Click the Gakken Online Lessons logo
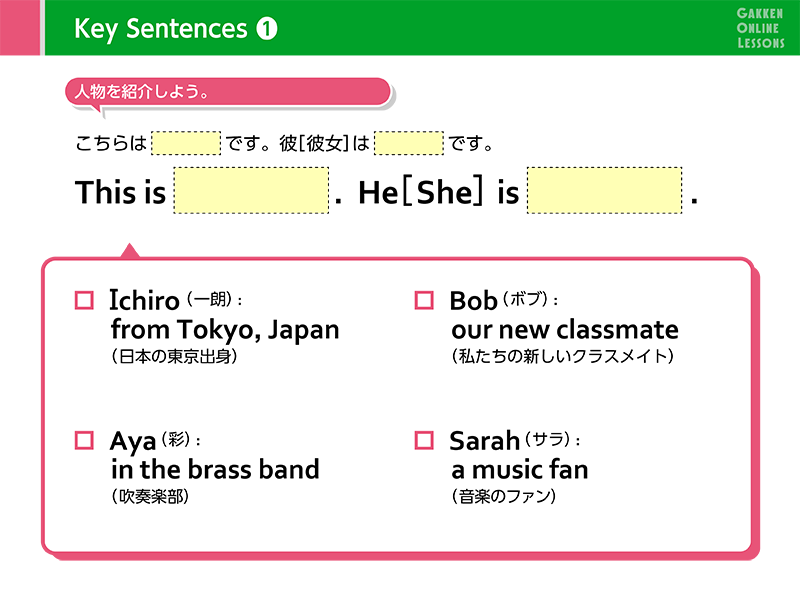 [760, 28]
